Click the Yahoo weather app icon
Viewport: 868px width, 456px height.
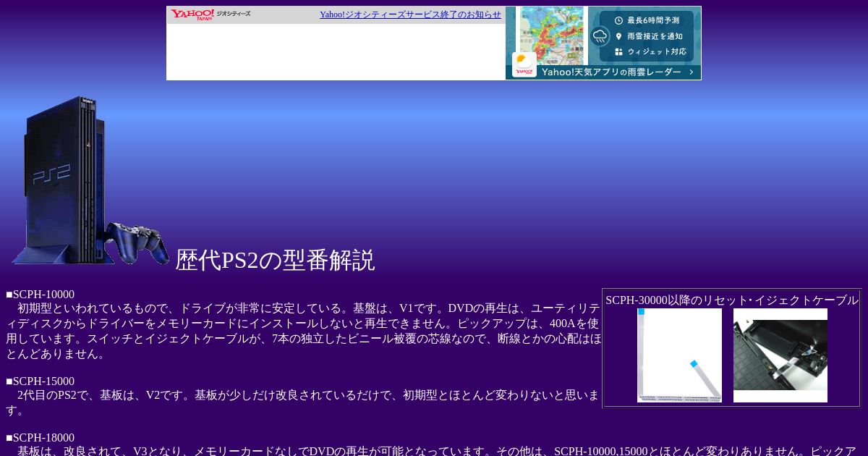tap(524, 64)
